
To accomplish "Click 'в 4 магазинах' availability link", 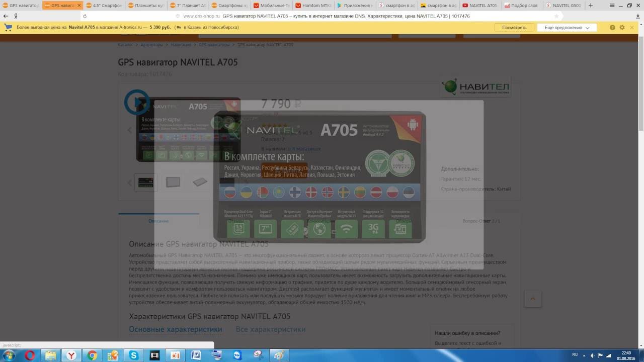I will (305, 149).
